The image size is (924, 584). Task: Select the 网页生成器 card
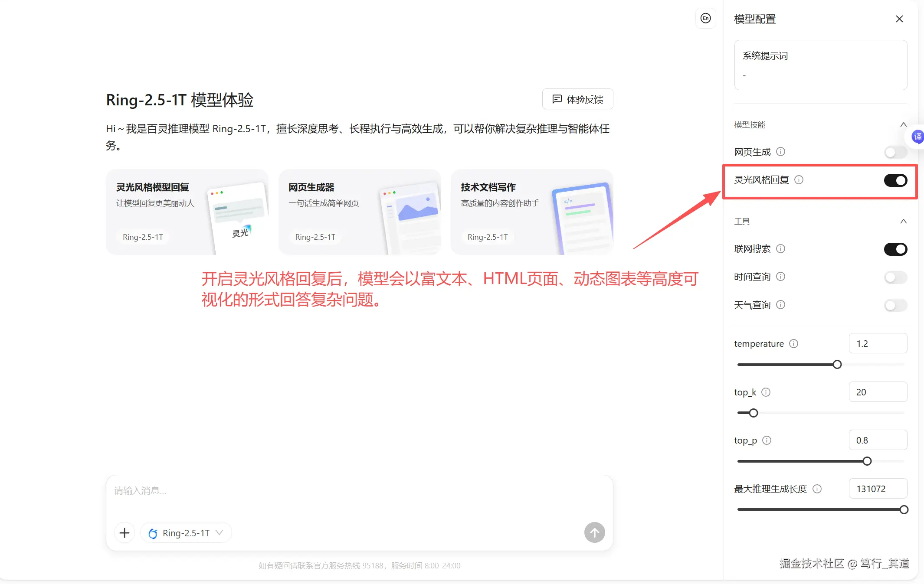(x=359, y=212)
